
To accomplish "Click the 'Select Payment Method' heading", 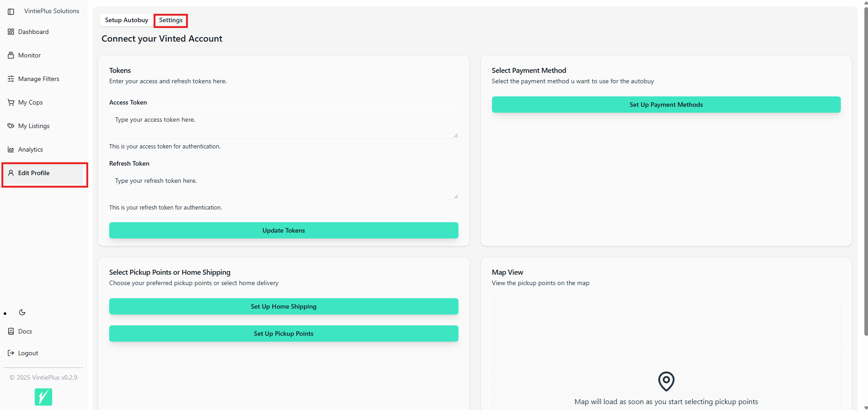I will (529, 70).
